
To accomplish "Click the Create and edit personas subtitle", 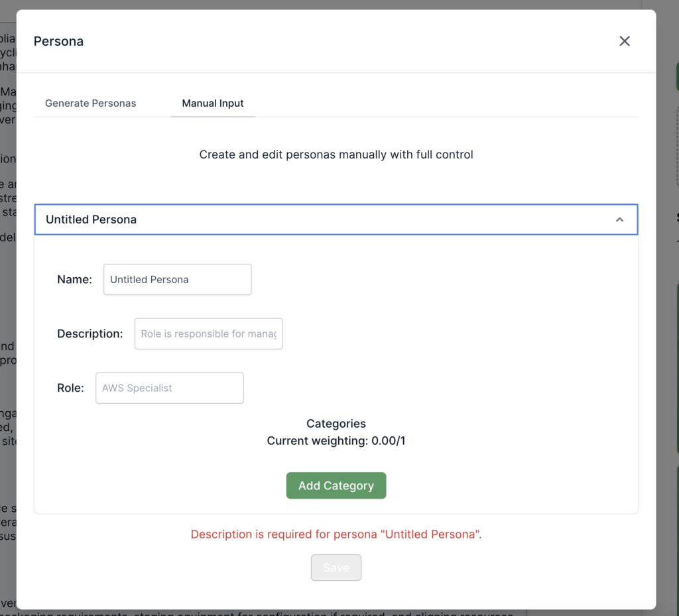I will click(336, 154).
